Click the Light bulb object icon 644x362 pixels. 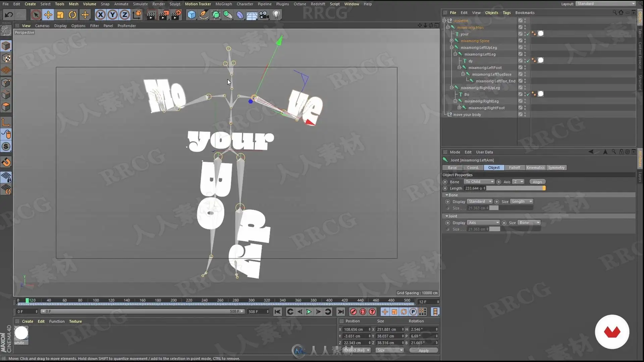coord(276,15)
